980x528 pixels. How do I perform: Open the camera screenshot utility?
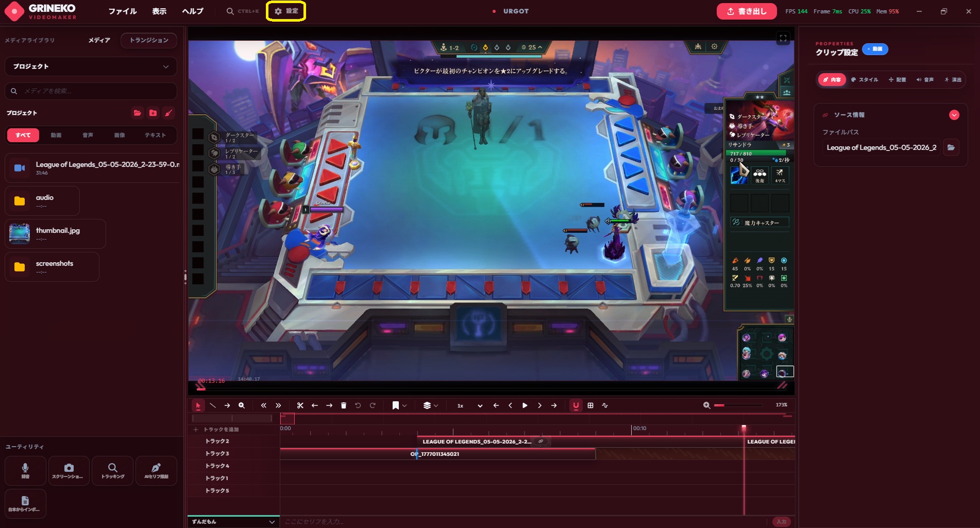[x=69, y=471]
